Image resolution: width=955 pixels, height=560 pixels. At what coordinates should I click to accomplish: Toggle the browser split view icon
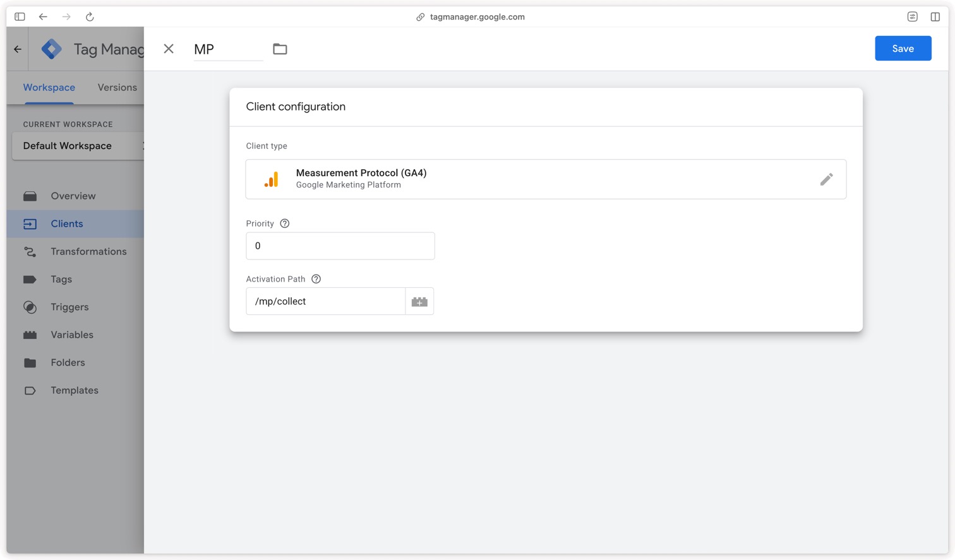click(935, 16)
